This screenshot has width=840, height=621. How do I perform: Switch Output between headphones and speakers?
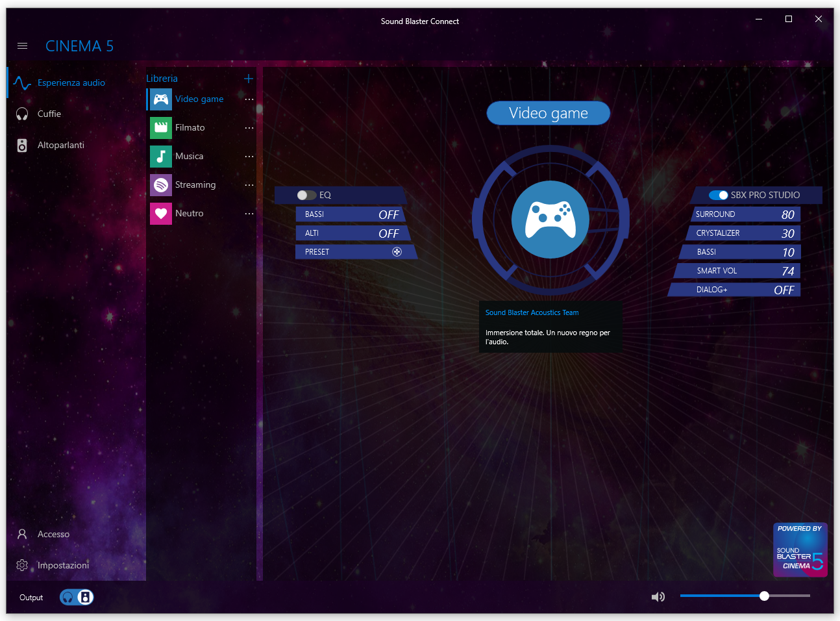click(x=77, y=597)
